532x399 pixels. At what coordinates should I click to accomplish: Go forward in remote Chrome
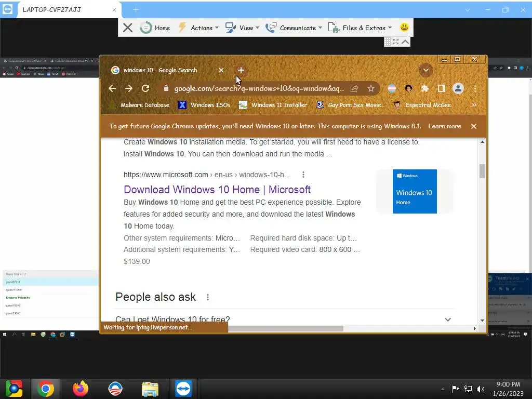129,88
